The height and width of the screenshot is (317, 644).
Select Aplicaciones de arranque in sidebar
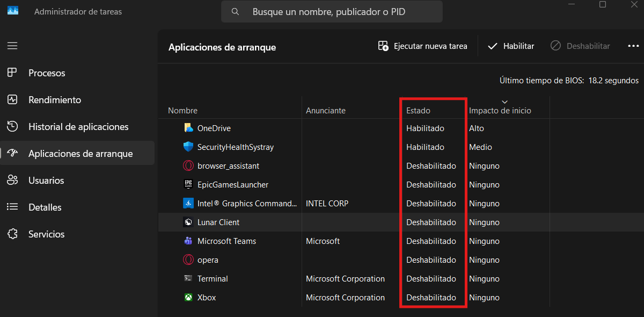pos(77,153)
